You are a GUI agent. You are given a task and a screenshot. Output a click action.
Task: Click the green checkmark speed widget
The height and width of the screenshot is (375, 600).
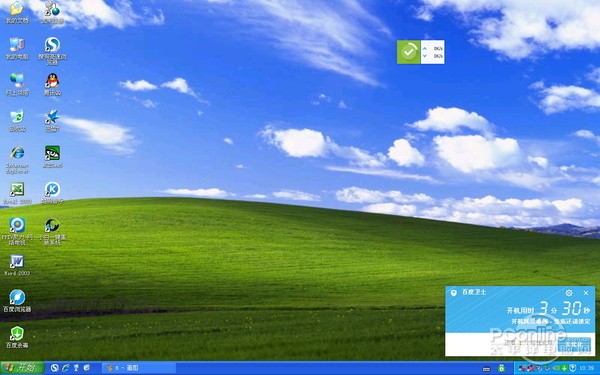(409, 52)
